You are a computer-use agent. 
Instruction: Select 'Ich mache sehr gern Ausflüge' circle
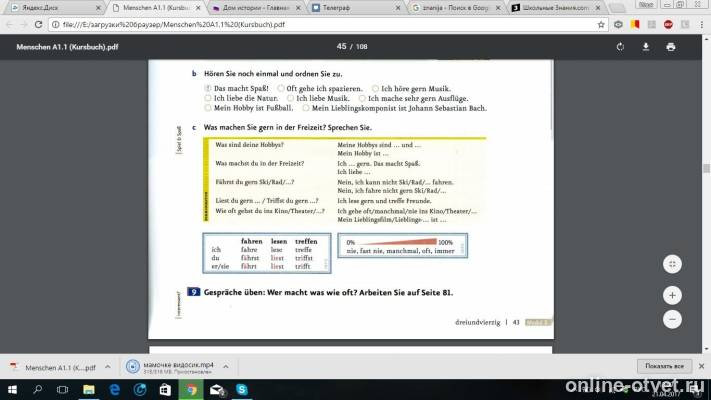pos(362,98)
